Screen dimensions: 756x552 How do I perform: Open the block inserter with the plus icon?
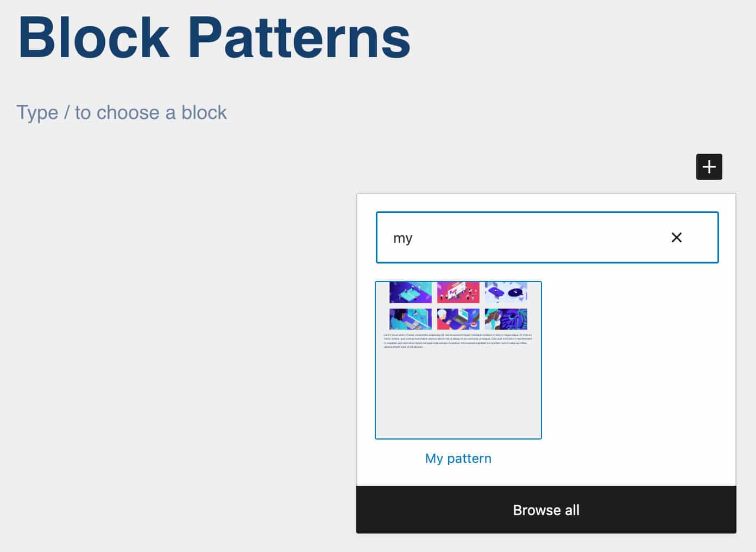(709, 166)
